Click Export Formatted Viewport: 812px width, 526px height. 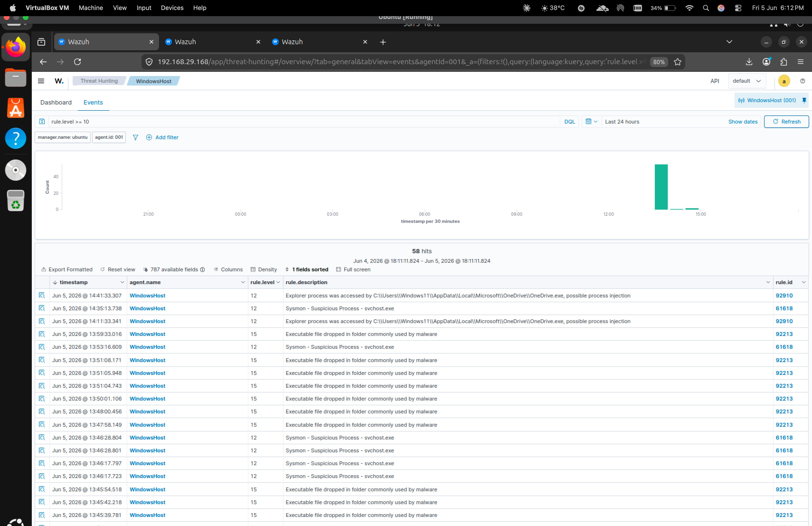(x=67, y=269)
